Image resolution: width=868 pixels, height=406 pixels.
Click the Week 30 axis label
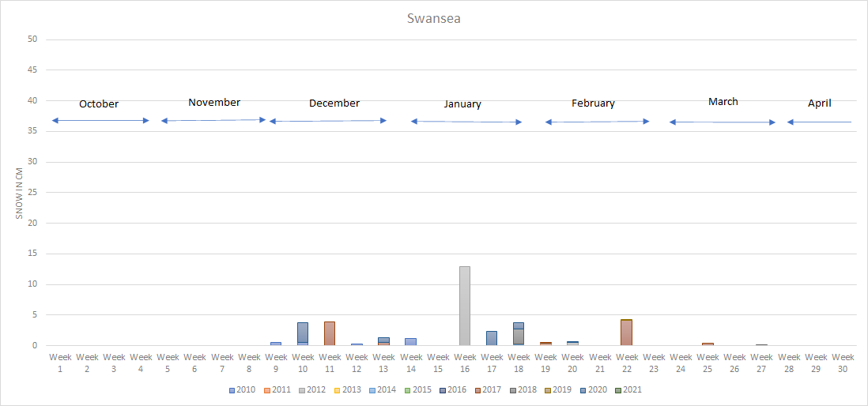click(x=843, y=363)
